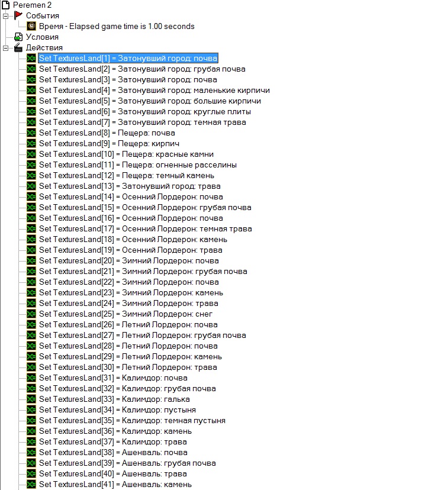Select action TexturesLand[13] Затонувший город: трава
Image resolution: width=448 pixels, height=490 pixels.
pos(130,186)
